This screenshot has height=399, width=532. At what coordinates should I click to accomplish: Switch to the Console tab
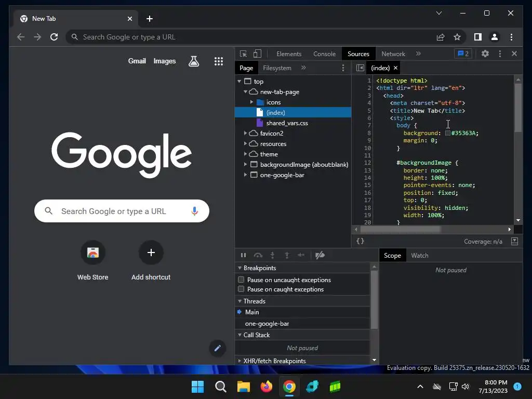324,54
